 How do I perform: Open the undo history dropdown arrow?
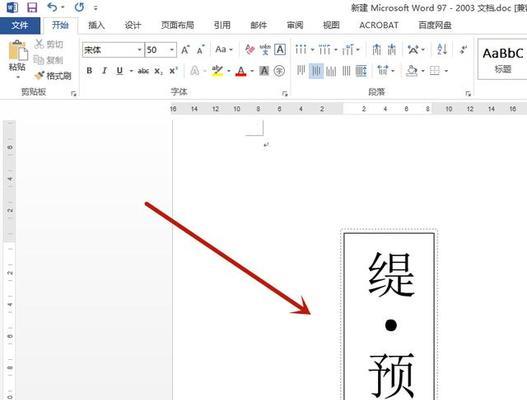coord(63,7)
